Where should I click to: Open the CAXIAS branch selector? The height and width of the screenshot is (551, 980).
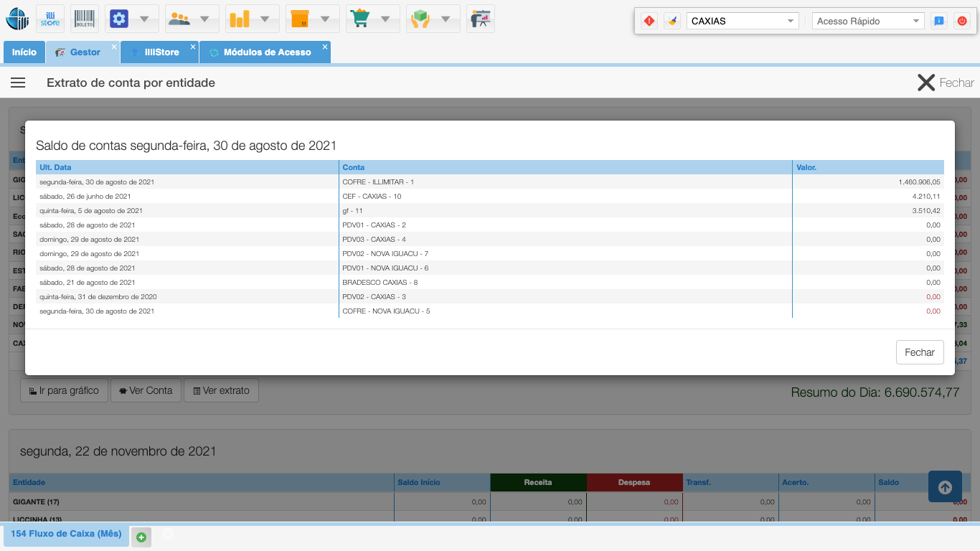point(743,21)
